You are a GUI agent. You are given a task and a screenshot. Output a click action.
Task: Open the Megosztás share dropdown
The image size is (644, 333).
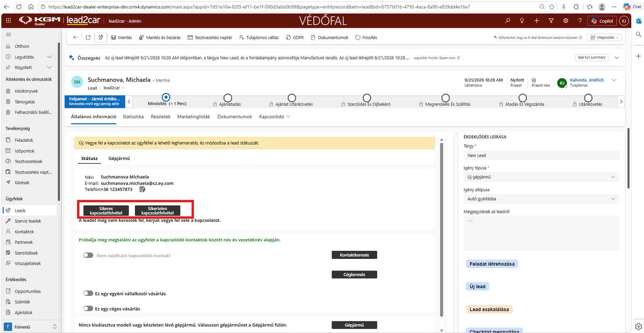tap(604, 37)
